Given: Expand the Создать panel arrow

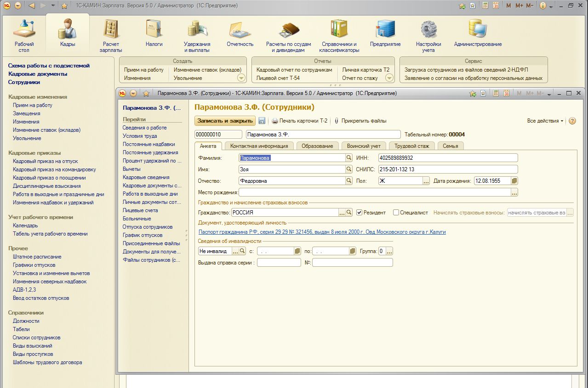Looking at the screenshot, I should point(241,78).
